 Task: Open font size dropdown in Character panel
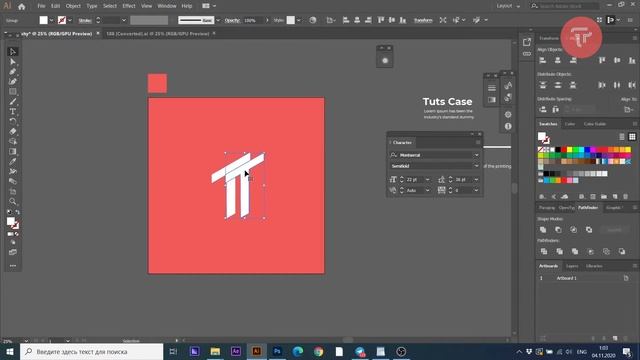click(x=427, y=180)
